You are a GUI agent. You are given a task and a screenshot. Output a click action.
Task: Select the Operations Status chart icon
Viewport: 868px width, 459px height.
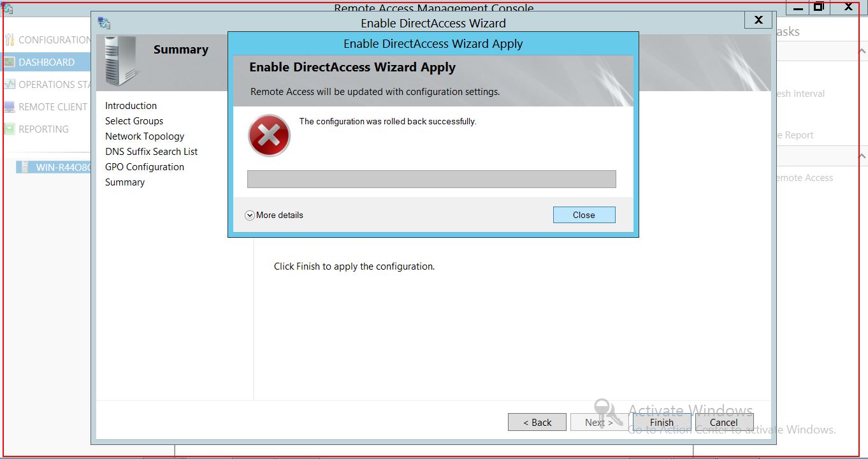click(x=9, y=84)
